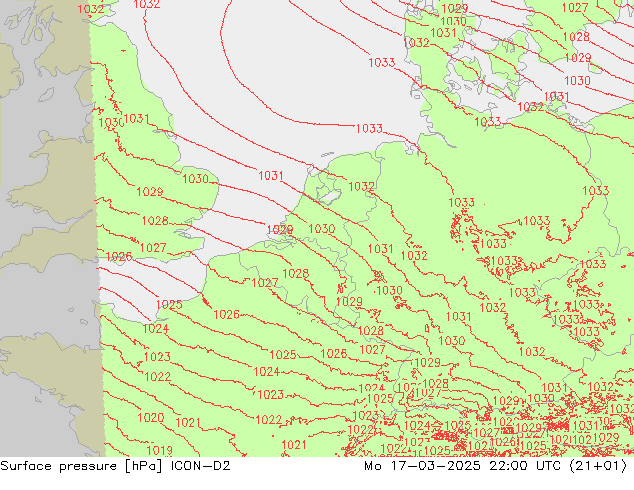Click the 1031 label over the open North Sea

coord(271,175)
